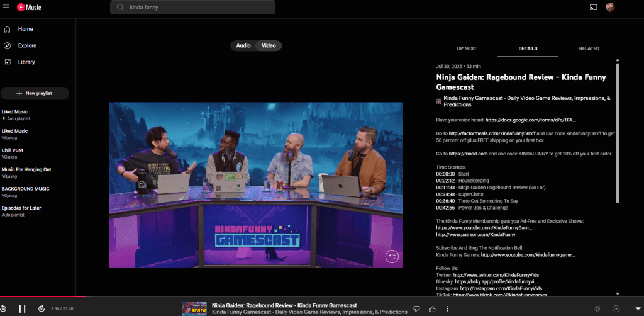Pause the playing episode
This screenshot has height=316, width=644.
pyautogui.click(x=22, y=308)
